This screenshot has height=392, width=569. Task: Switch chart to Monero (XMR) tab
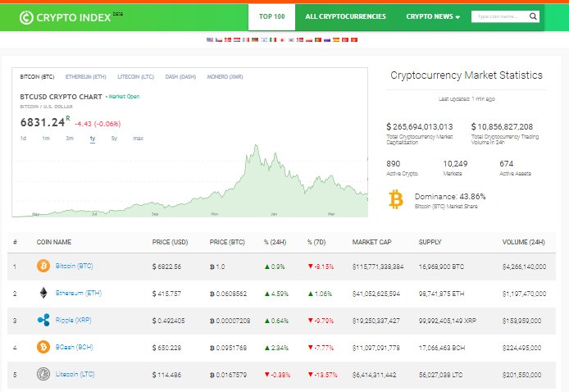pyautogui.click(x=225, y=77)
